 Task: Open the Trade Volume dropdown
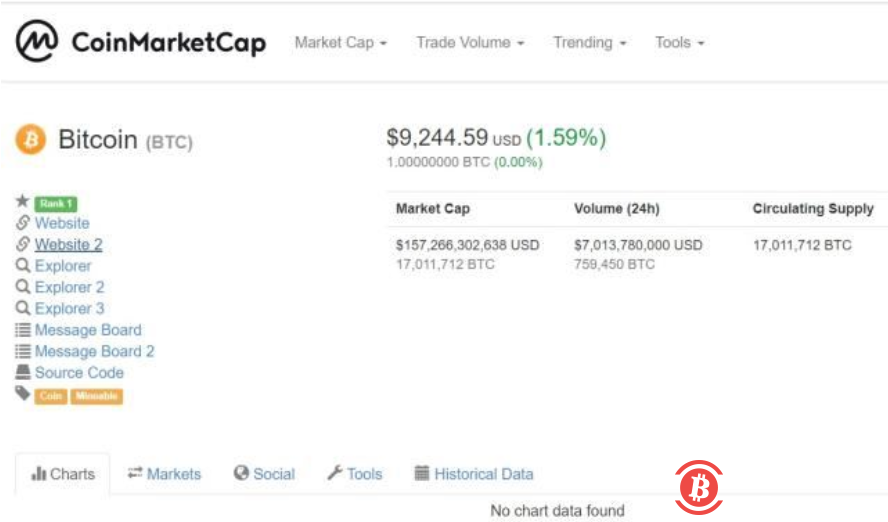pos(470,43)
